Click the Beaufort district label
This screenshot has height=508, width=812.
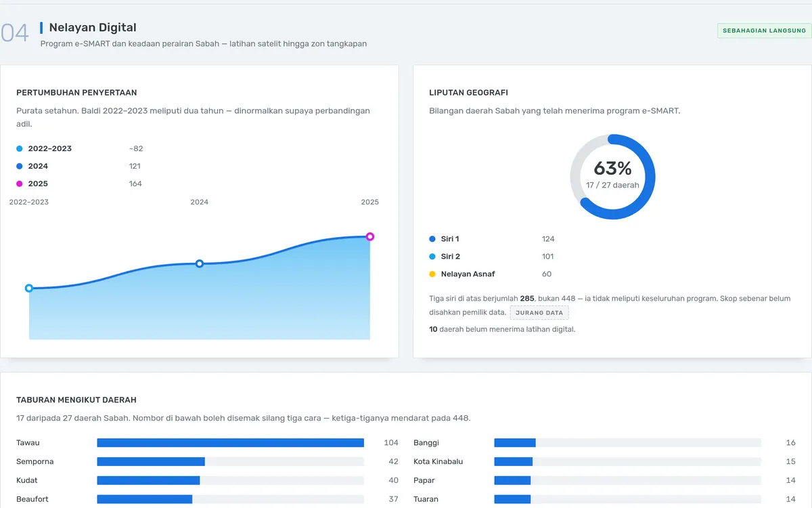[x=32, y=500]
